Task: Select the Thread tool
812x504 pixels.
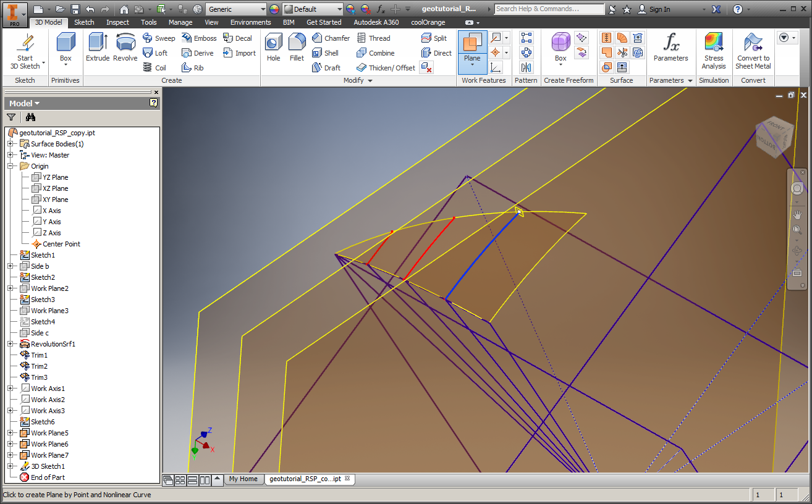Action: pos(373,38)
